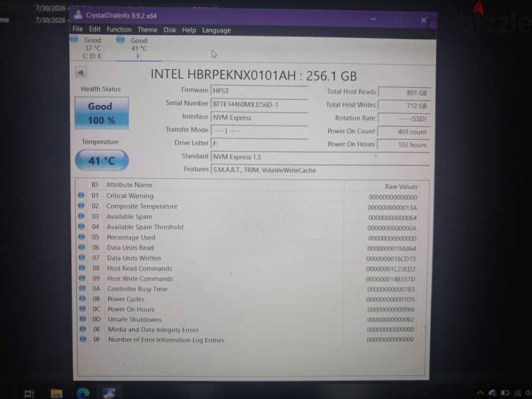The width and height of the screenshot is (532, 399).
Task: Click the Attribute Name column header
Action: tap(129, 185)
